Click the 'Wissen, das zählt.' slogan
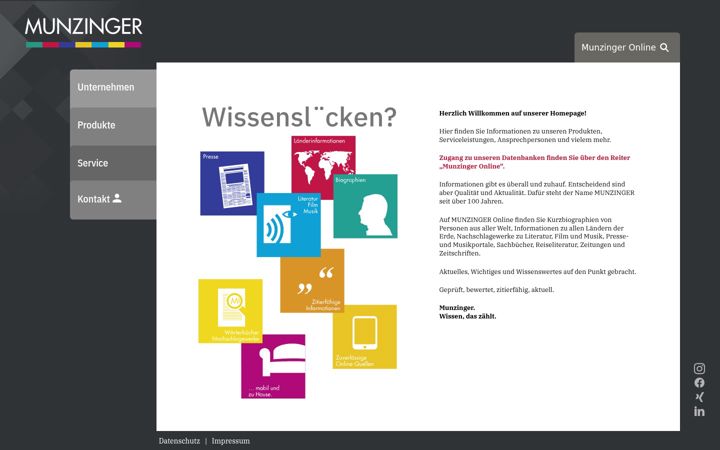Screen dimensions: 720x450 click(x=467, y=316)
